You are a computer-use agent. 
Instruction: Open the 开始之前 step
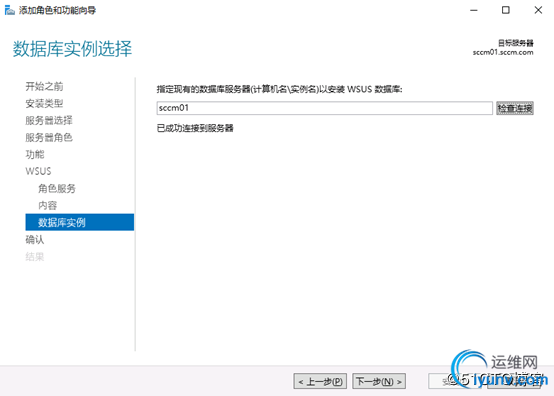coord(44,86)
